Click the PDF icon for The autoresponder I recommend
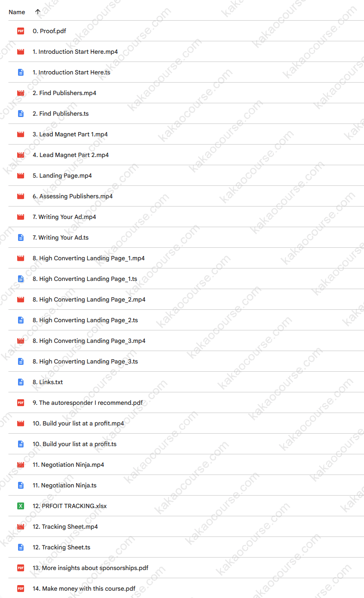The height and width of the screenshot is (598, 364). 21,403
